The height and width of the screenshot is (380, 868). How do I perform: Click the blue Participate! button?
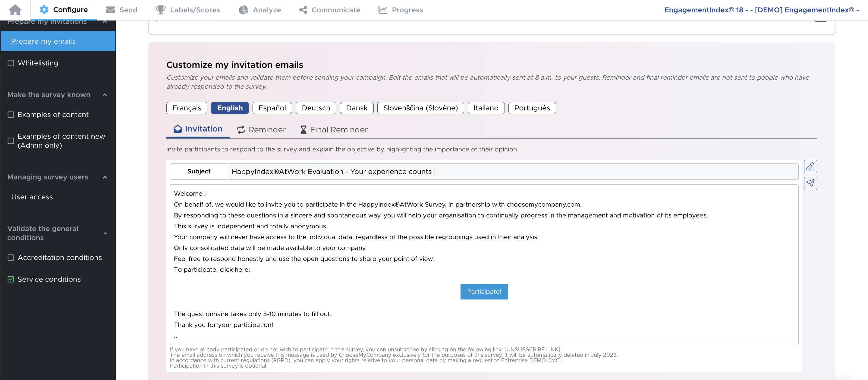[x=484, y=292]
